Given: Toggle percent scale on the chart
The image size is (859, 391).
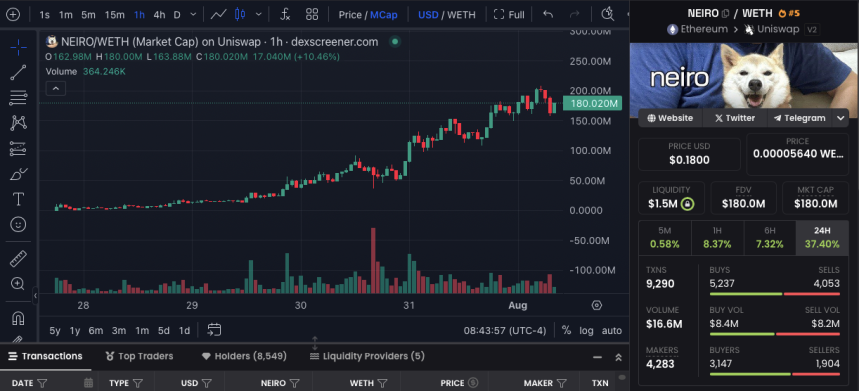Looking at the screenshot, I should 566,330.
